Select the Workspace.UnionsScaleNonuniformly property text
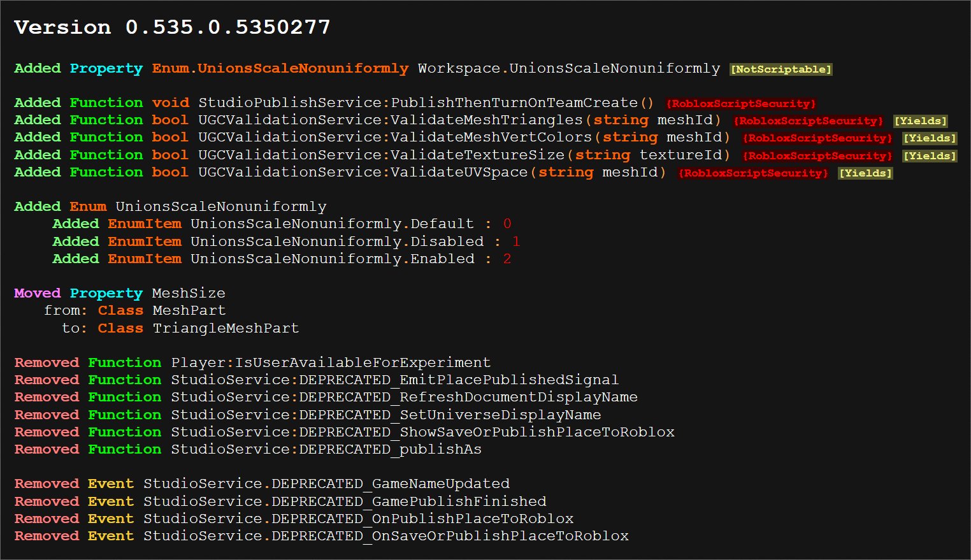 [x=569, y=68]
